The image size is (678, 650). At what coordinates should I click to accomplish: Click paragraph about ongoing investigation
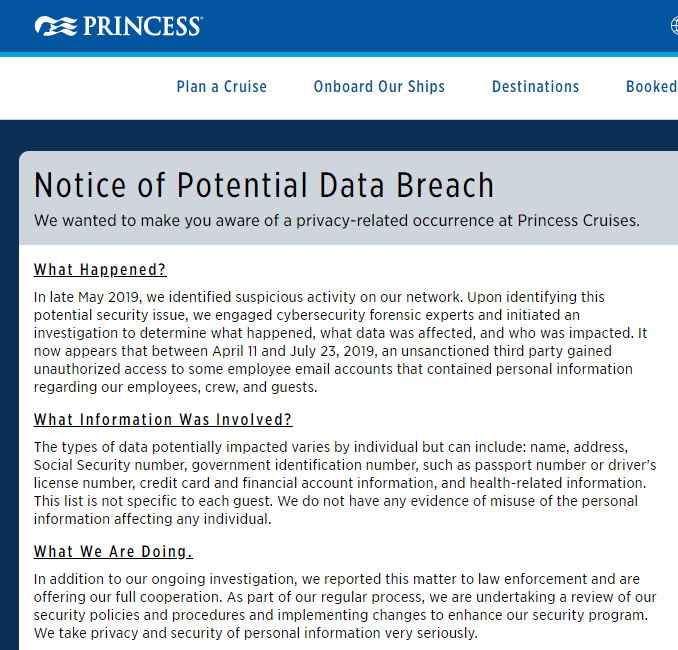click(x=345, y=606)
